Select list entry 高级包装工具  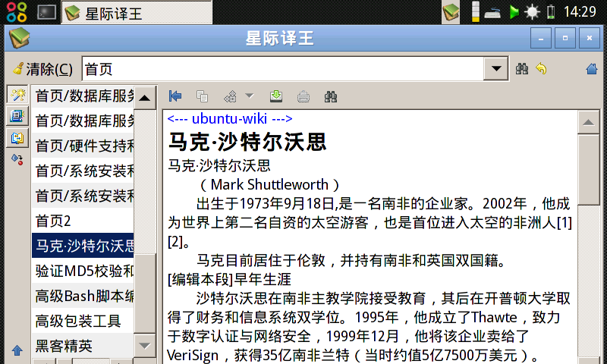[83, 321]
